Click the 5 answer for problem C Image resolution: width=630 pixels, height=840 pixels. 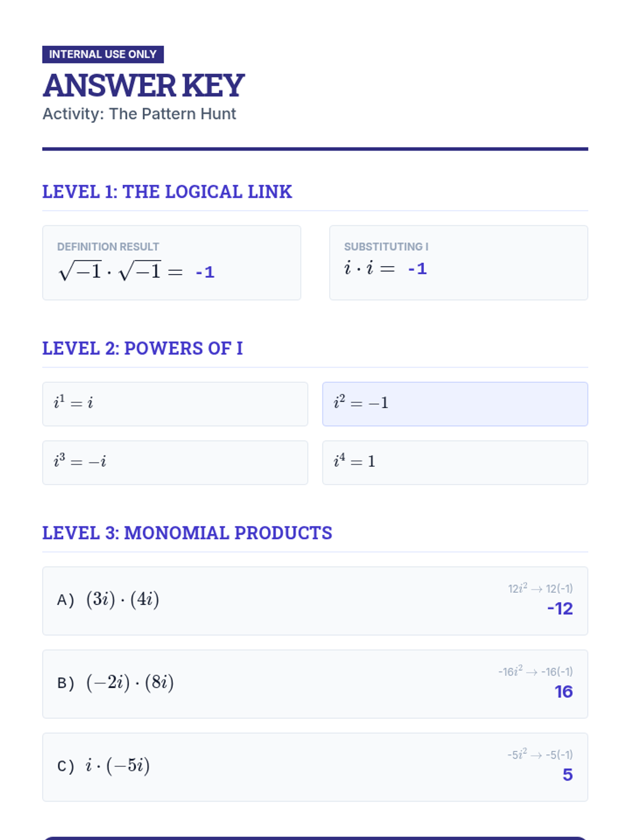[x=568, y=774]
